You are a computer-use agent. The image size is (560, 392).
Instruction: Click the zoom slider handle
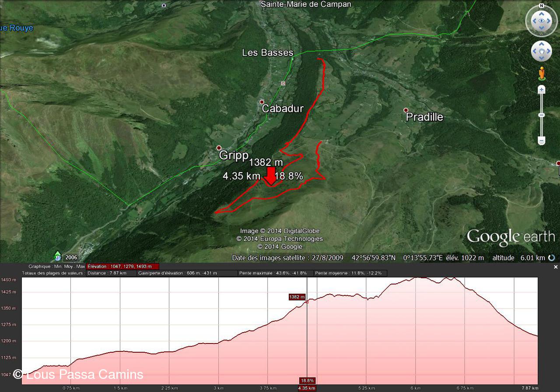coord(542,115)
